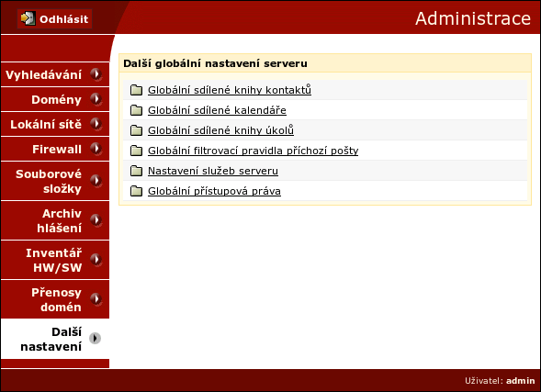Viewport: 541px width, 392px height.
Task: Click folder icon beside Globální sdílené knihy úkolů
Action: point(136,130)
